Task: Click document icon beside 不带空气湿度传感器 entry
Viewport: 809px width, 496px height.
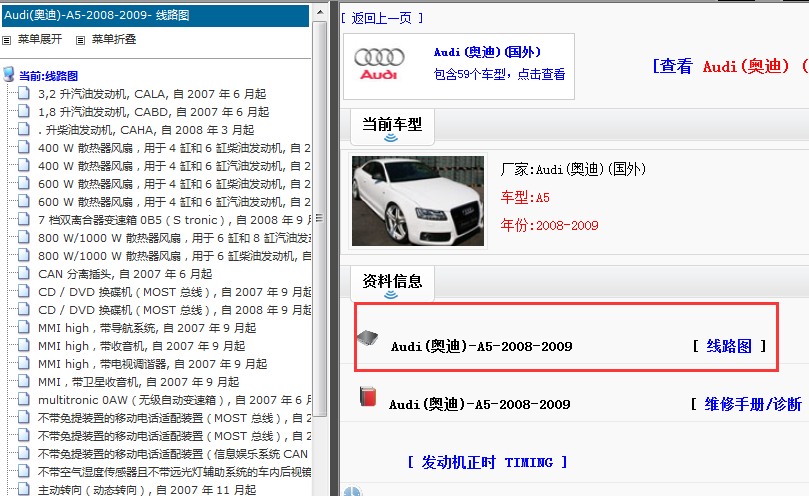Action: coord(24,471)
